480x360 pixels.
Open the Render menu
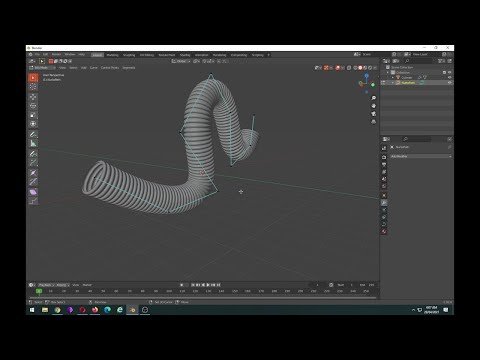click(x=56, y=55)
